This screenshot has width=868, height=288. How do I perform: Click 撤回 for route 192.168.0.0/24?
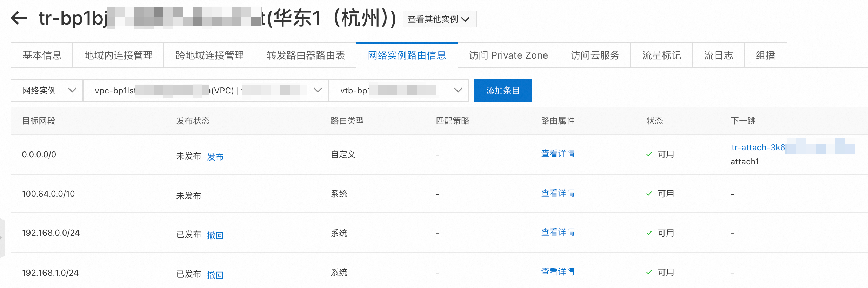pos(215,235)
